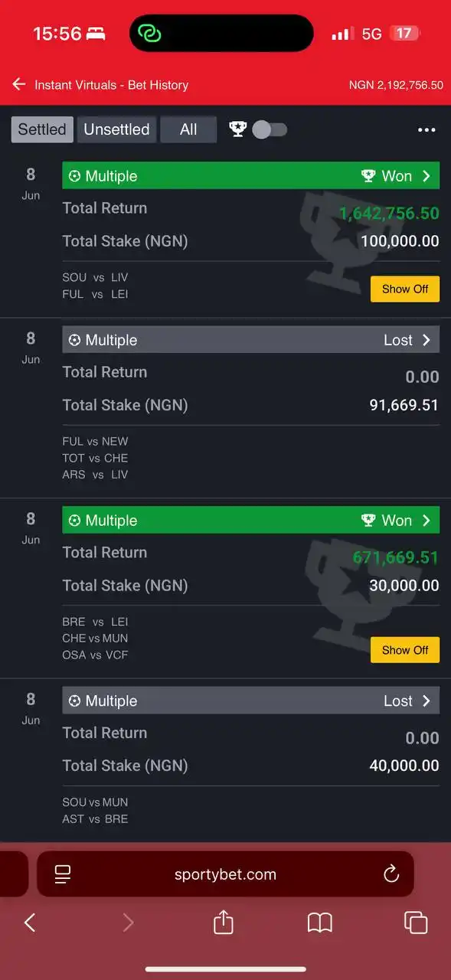Image resolution: width=451 pixels, height=980 pixels.
Task: Go back using Safari's back chevron
Action: pyautogui.click(x=30, y=923)
